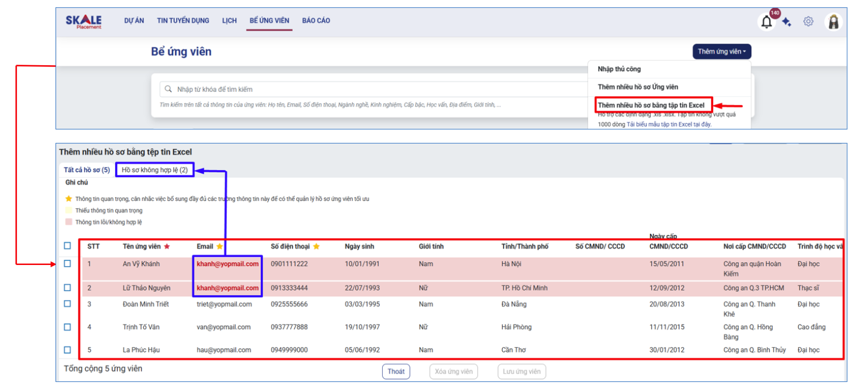Open the notifications bell icon

767,23
